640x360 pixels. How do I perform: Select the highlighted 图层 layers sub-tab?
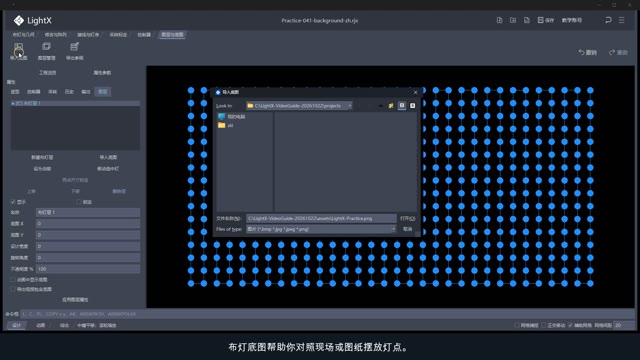click(x=102, y=92)
